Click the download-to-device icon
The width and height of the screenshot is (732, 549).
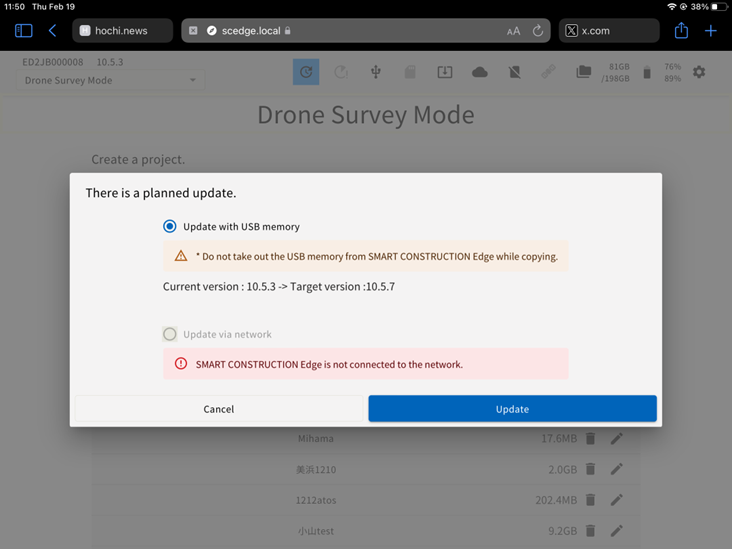tap(445, 72)
